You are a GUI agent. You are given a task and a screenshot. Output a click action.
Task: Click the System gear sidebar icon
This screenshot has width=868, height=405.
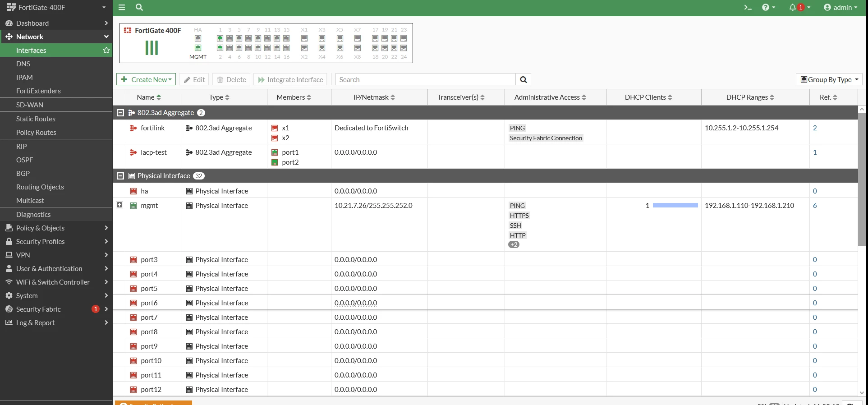pos(9,295)
